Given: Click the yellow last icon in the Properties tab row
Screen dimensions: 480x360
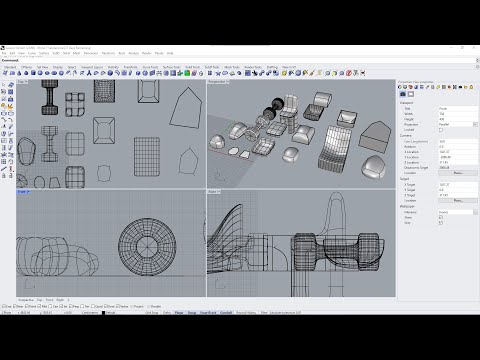Looking at the screenshot, I should pyautogui.click(x=471, y=87).
